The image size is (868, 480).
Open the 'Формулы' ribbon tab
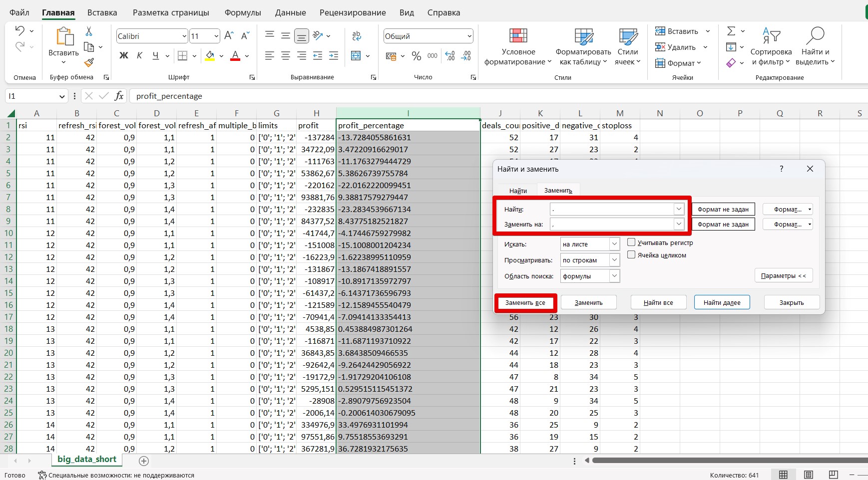coord(243,12)
